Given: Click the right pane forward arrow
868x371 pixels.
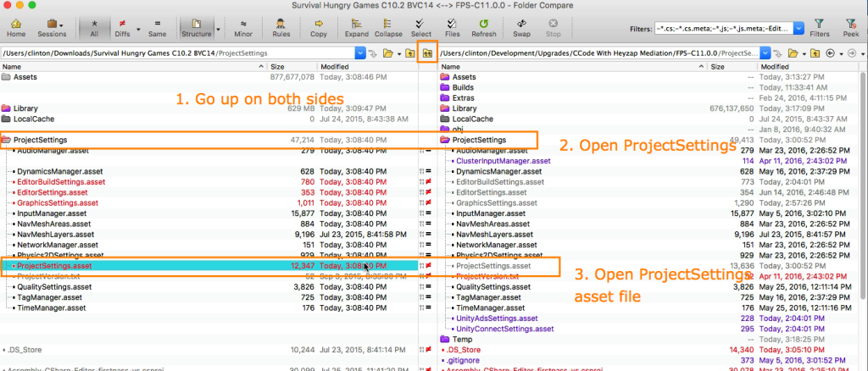Looking at the screenshot, I should pyautogui.click(x=852, y=53).
